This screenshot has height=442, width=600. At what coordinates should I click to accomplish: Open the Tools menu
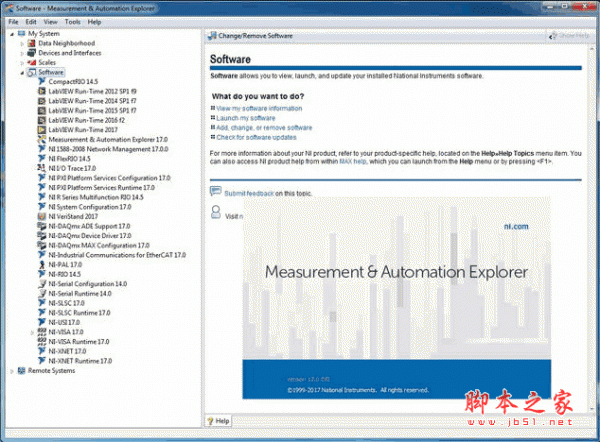[73, 22]
